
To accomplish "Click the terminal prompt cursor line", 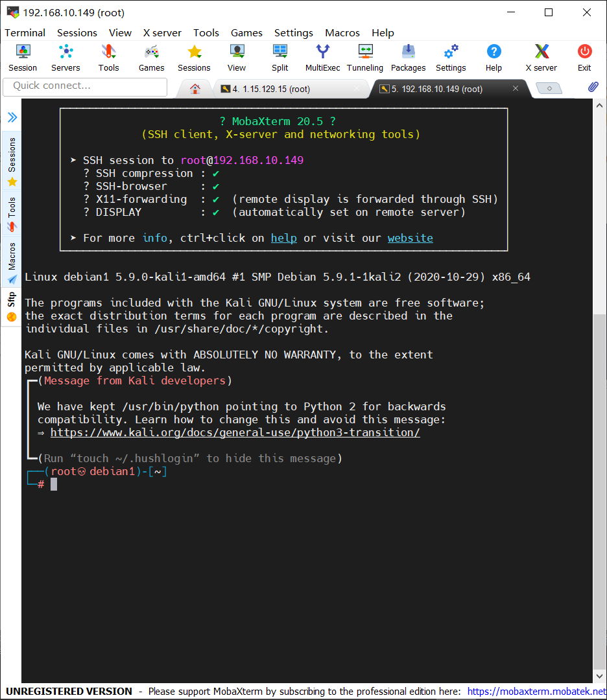I will (x=54, y=484).
